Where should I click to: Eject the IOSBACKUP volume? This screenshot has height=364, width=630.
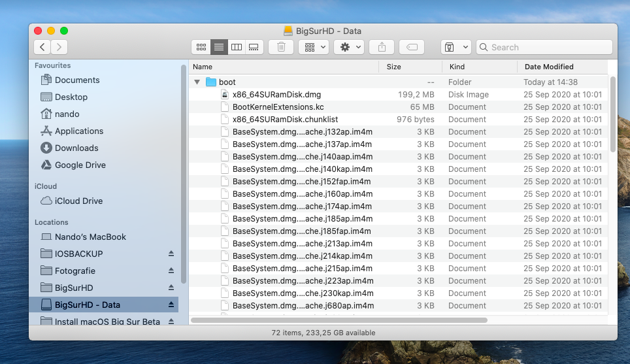171,254
